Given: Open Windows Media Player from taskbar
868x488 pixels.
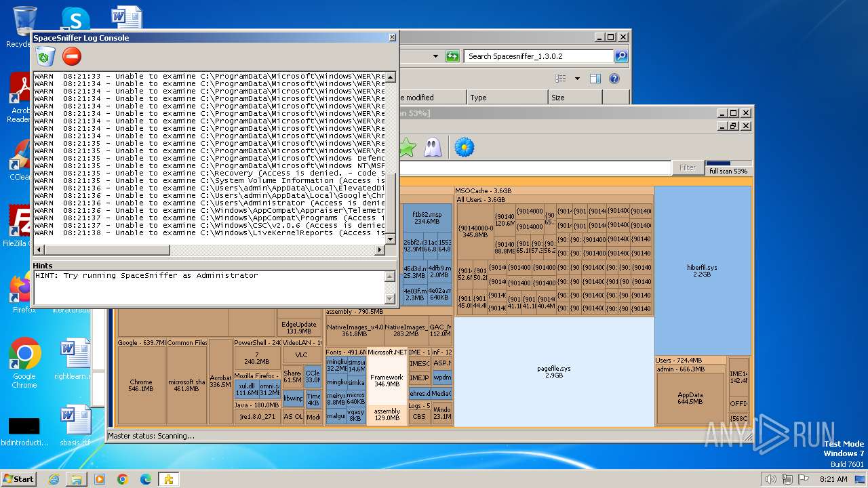Looking at the screenshot, I should (x=99, y=479).
